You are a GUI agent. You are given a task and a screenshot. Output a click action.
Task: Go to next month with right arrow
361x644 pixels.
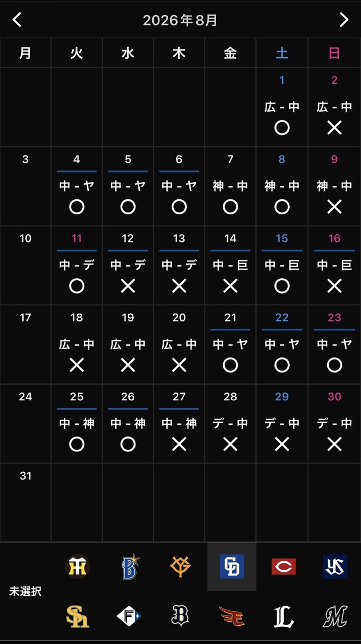(344, 19)
